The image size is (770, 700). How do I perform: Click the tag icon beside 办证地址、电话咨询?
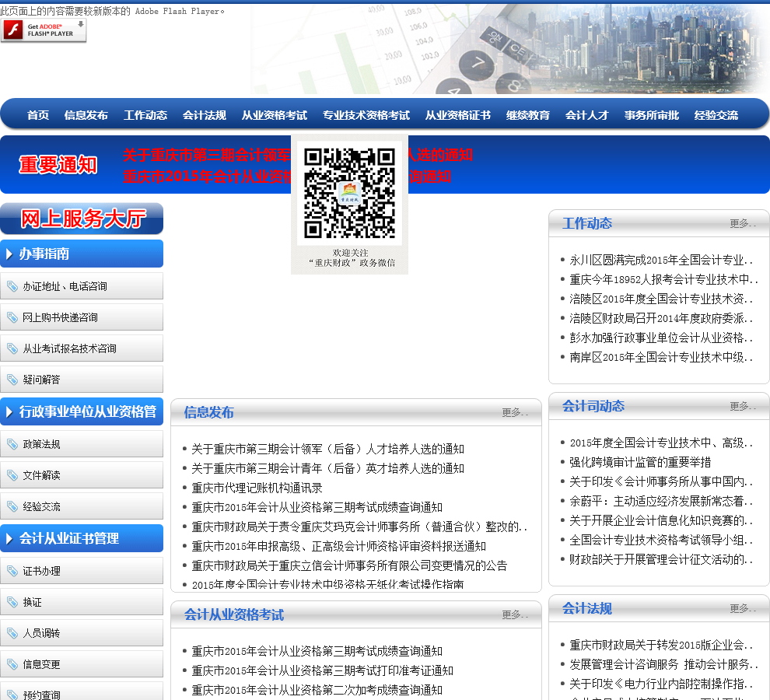(12, 286)
